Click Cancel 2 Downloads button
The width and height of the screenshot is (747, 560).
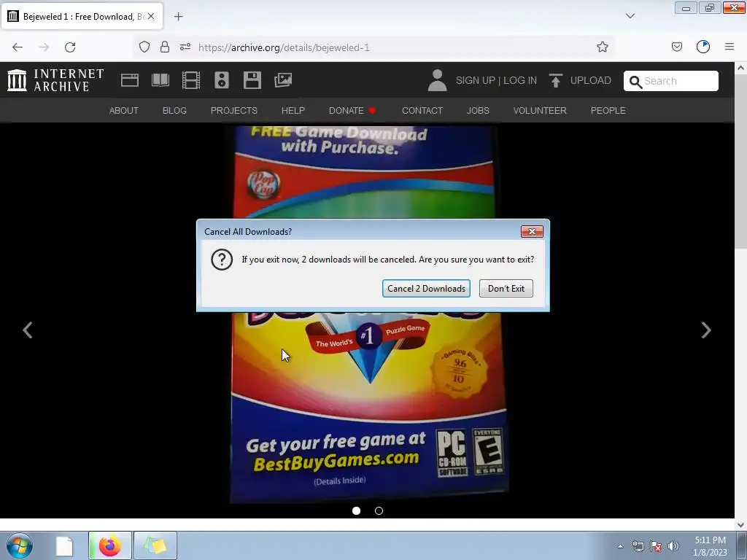tap(426, 289)
